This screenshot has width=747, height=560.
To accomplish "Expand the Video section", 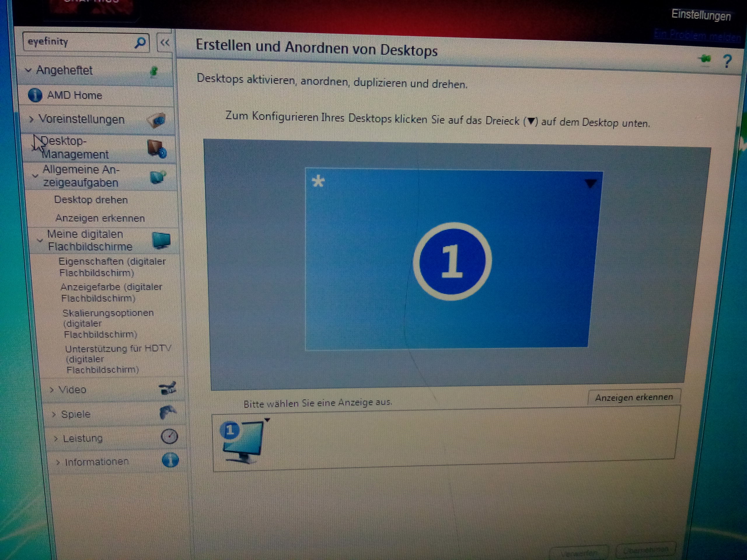I will (x=72, y=390).
